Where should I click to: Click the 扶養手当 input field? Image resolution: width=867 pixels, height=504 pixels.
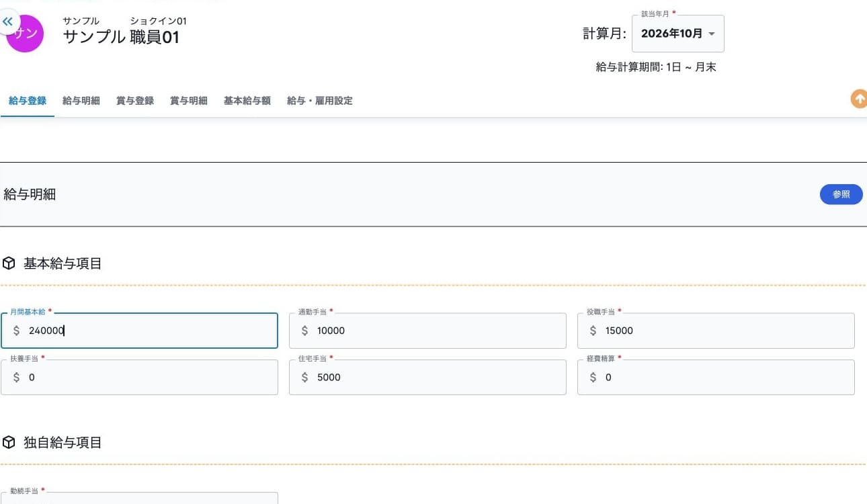(139, 377)
